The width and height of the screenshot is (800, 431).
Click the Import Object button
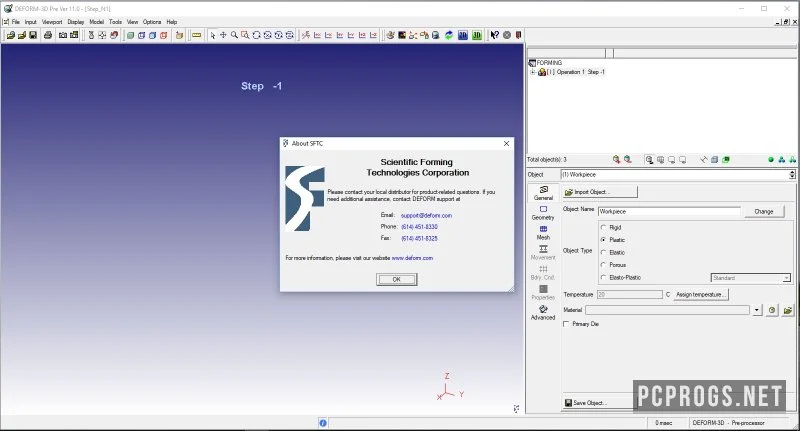point(600,192)
